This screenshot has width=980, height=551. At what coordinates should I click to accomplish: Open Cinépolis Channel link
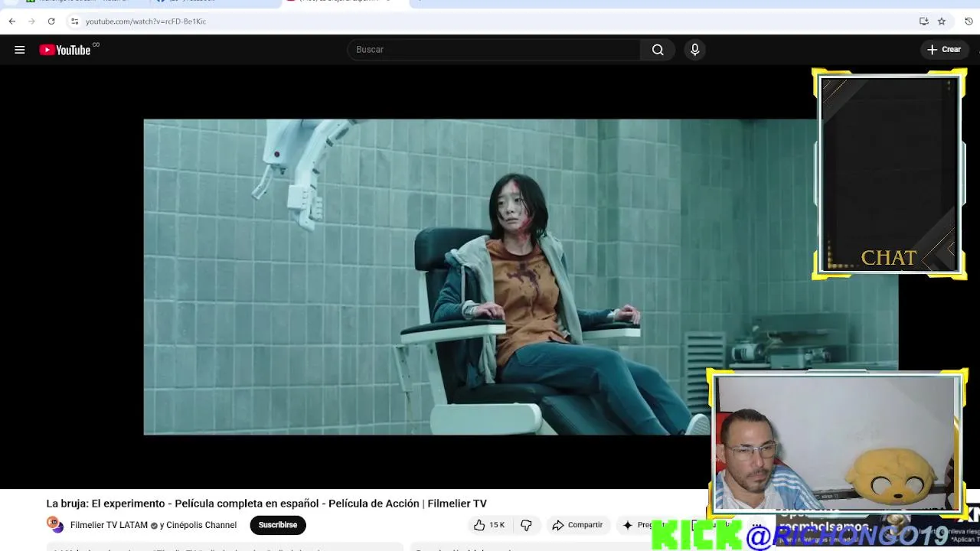pos(201,526)
